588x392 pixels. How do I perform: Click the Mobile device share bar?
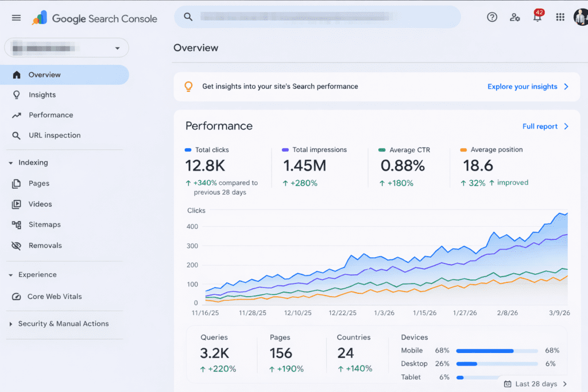(x=497, y=351)
